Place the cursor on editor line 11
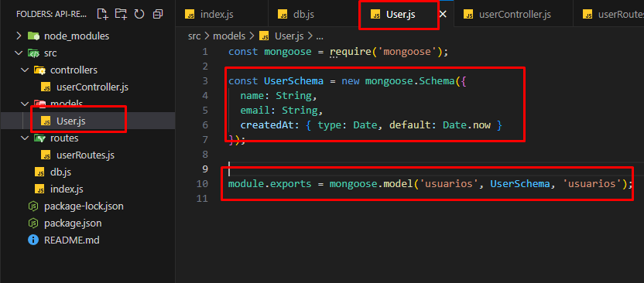This screenshot has height=283, width=644. pos(411,199)
